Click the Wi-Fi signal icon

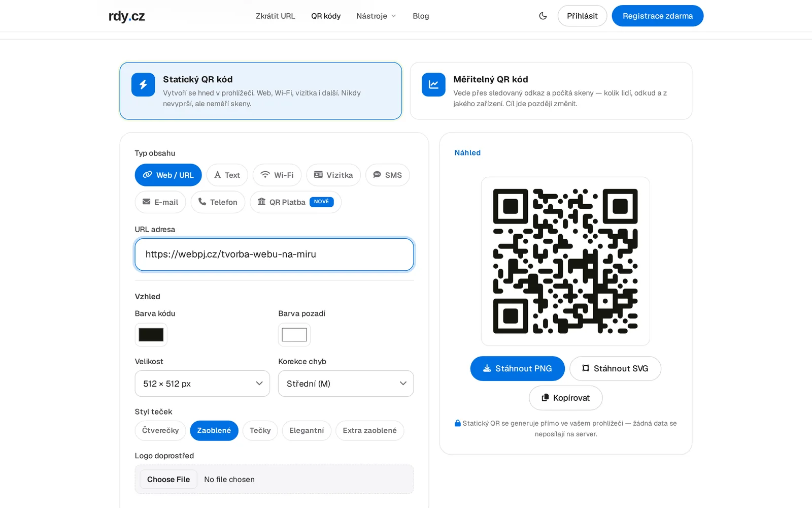click(x=265, y=174)
